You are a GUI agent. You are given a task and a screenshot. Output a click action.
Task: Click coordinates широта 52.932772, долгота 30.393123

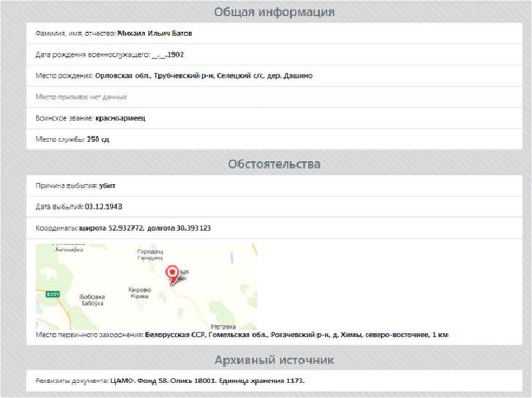pos(145,228)
